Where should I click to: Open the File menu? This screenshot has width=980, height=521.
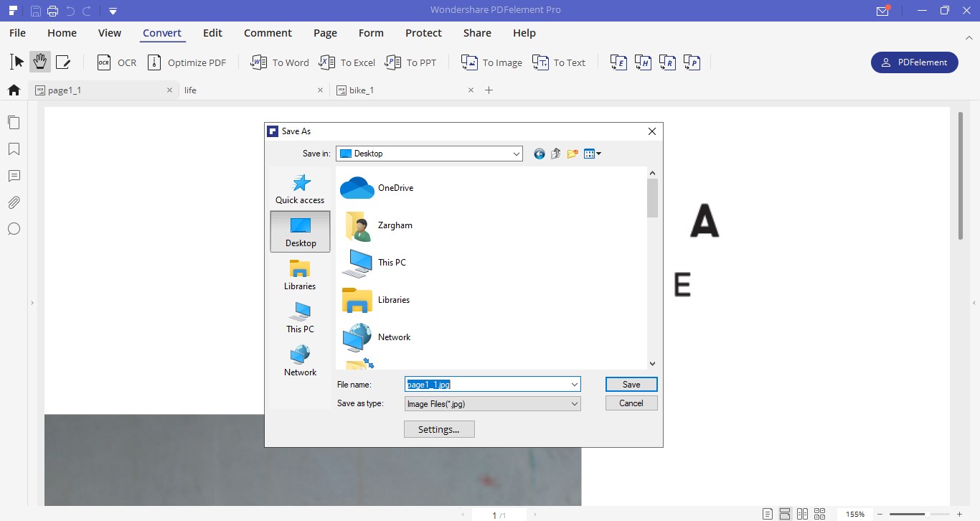coord(17,33)
